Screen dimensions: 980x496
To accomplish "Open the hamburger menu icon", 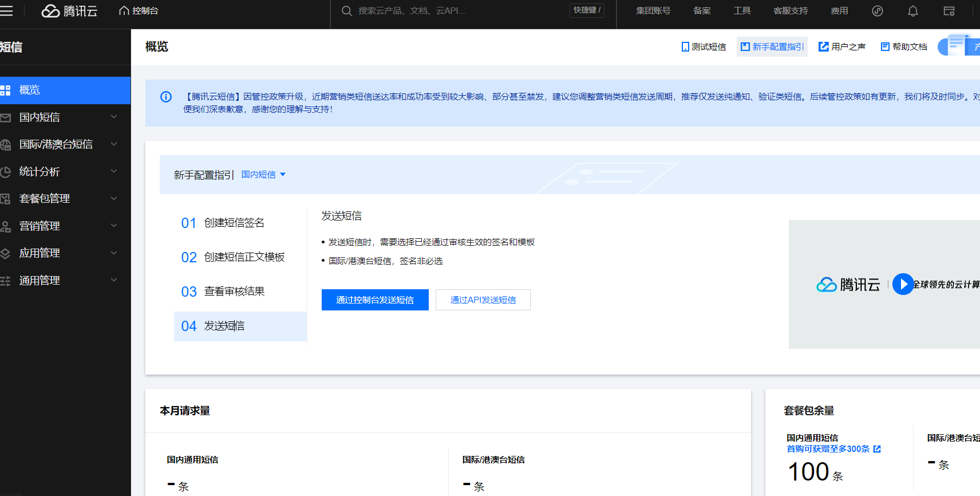I will [6, 11].
